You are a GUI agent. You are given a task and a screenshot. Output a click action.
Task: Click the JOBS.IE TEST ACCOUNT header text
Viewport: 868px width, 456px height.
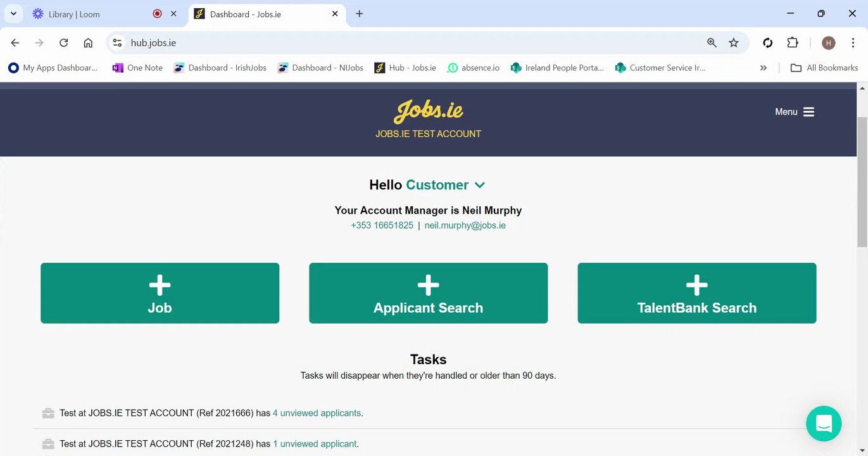428,134
